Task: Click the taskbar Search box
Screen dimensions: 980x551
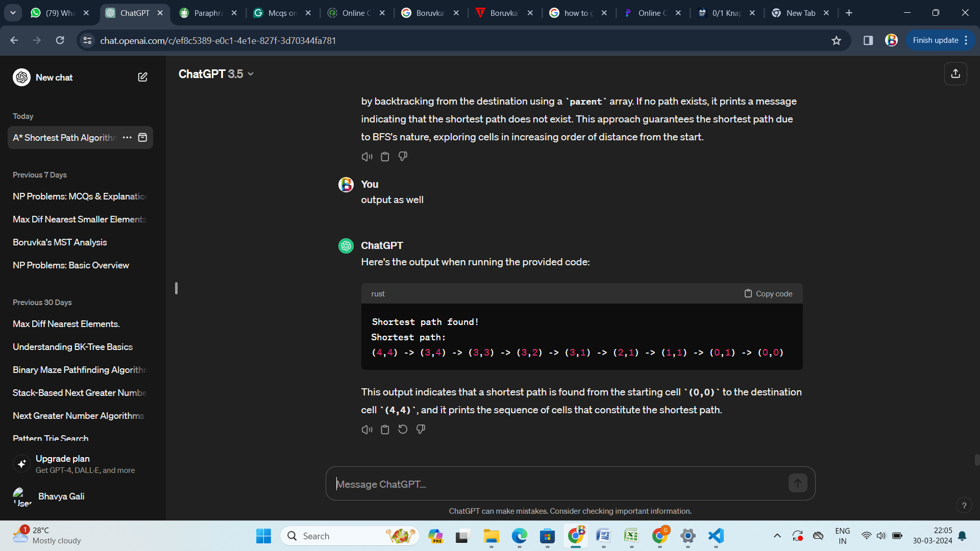Action: pos(350,536)
